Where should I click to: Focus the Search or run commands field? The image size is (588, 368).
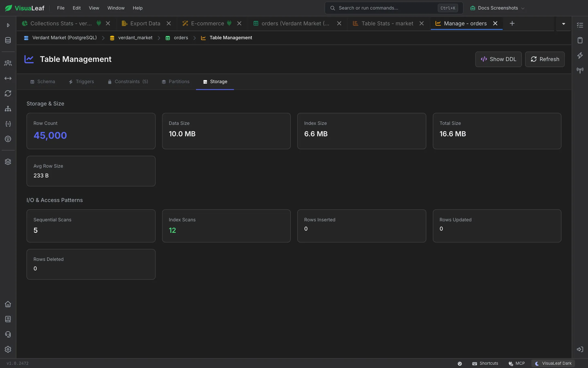(x=394, y=8)
